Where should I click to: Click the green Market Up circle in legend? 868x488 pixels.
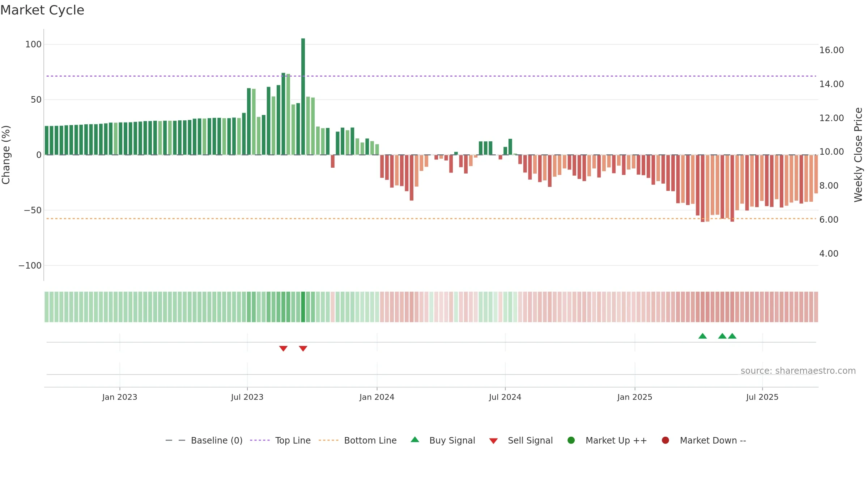(x=571, y=440)
